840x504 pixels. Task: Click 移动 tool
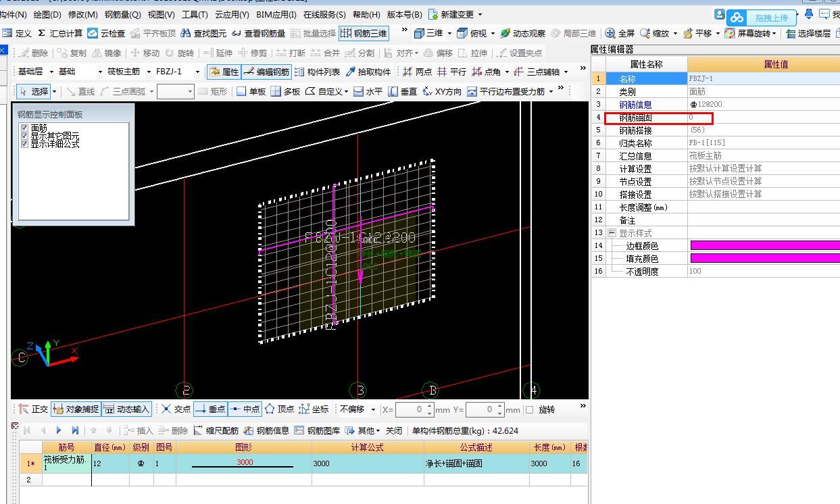pyautogui.click(x=145, y=53)
